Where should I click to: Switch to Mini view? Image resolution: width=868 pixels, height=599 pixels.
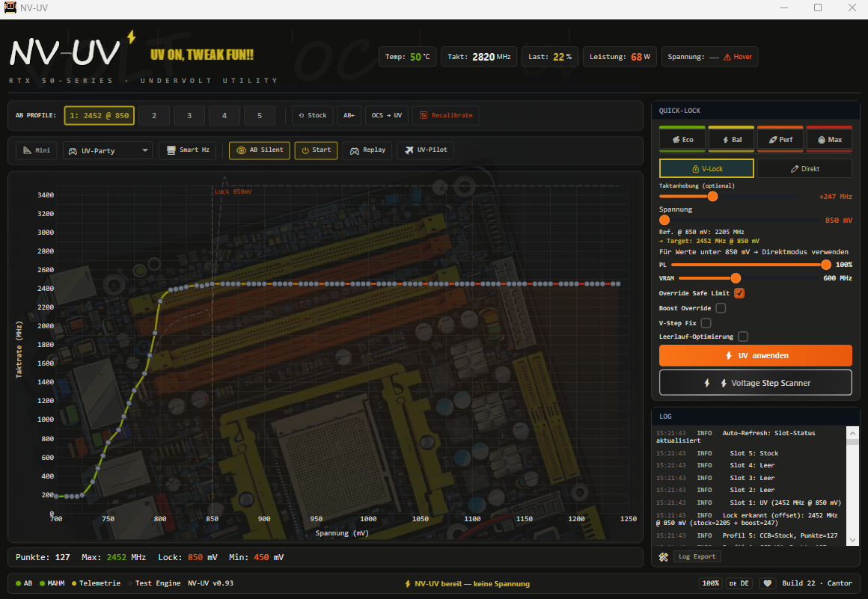pos(37,150)
